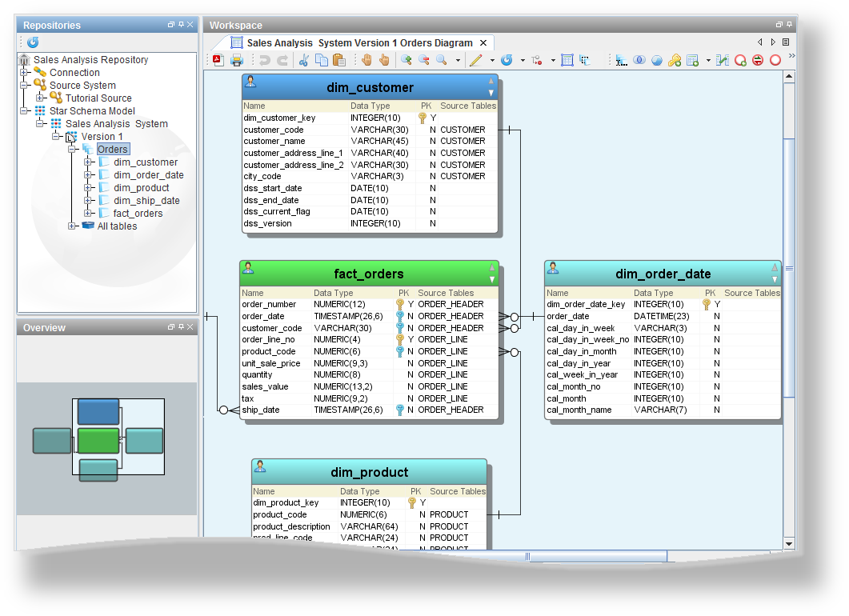Viewport: 849px width, 616px height.
Task: Select fact_orders in the repository tree
Action: [138, 214]
